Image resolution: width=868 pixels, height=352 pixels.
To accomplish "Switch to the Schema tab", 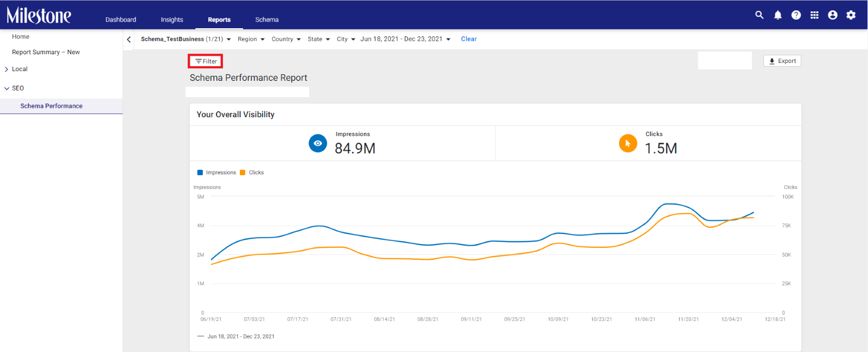I will tap(267, 20).
